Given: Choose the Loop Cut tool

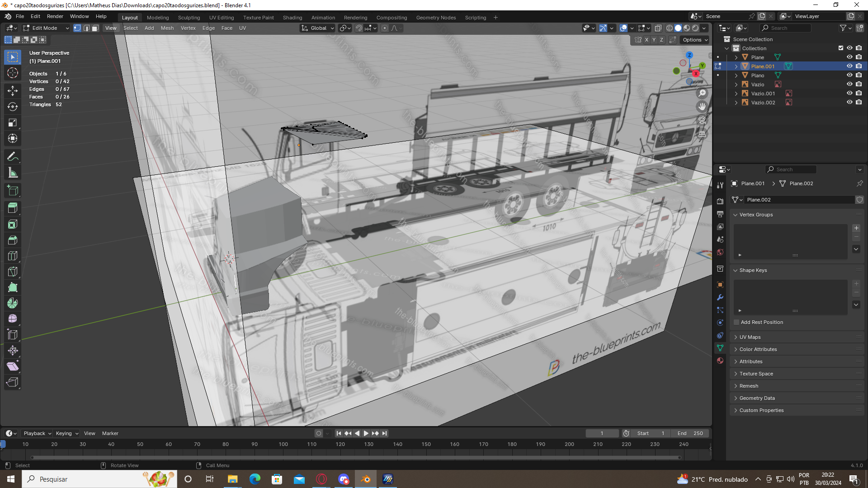Looking at the screenshot, I should pyautogui.click(x=13, y=256).
